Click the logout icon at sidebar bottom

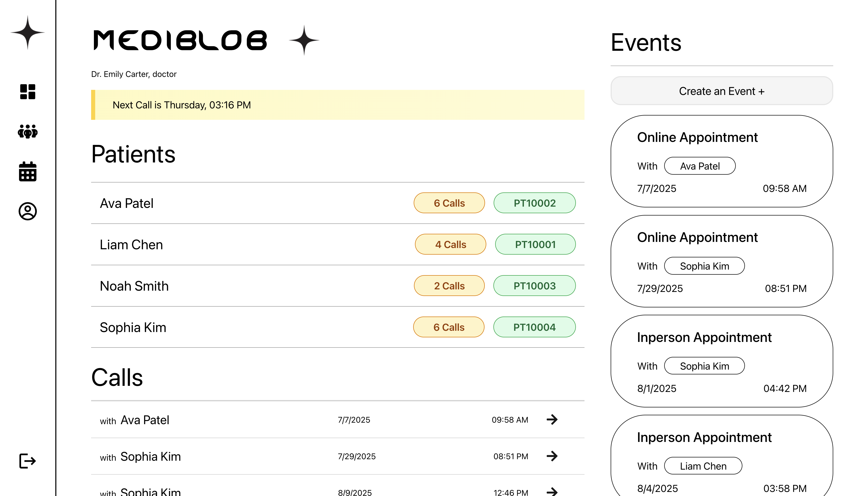point(28,461)
